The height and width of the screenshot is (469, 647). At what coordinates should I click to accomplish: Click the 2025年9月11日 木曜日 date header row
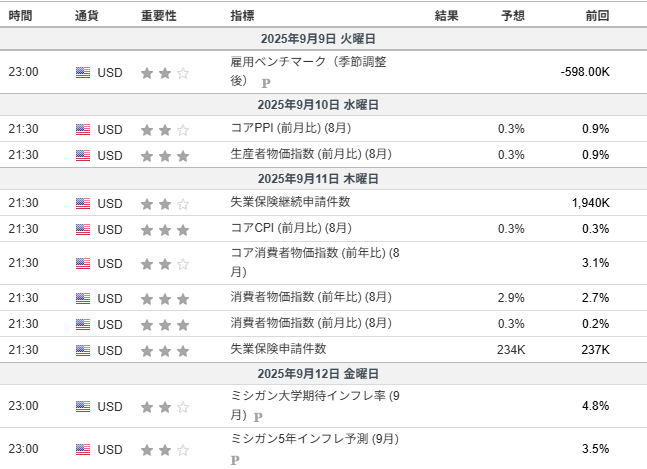324,179
